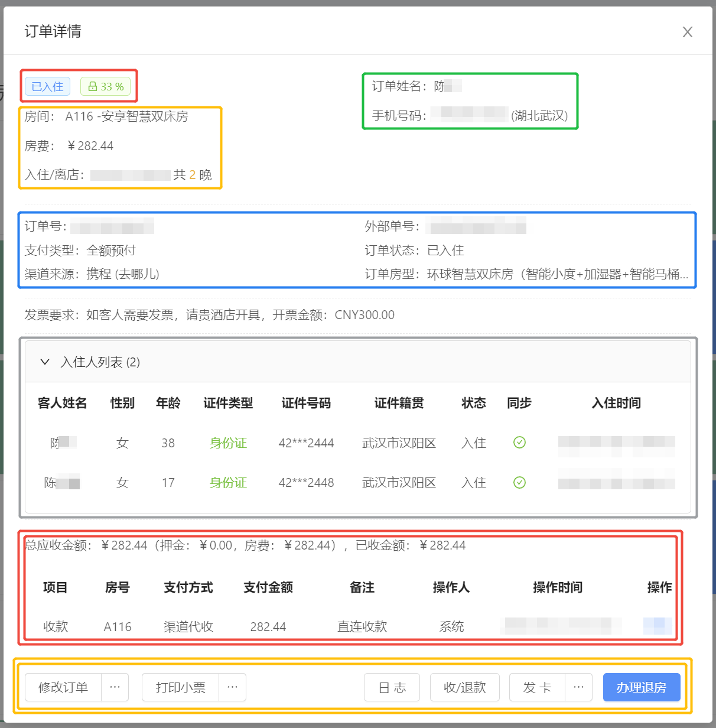Click the blue 办理退房 button
This screenshot has height=728, width=716.
(x=642, y=687)
